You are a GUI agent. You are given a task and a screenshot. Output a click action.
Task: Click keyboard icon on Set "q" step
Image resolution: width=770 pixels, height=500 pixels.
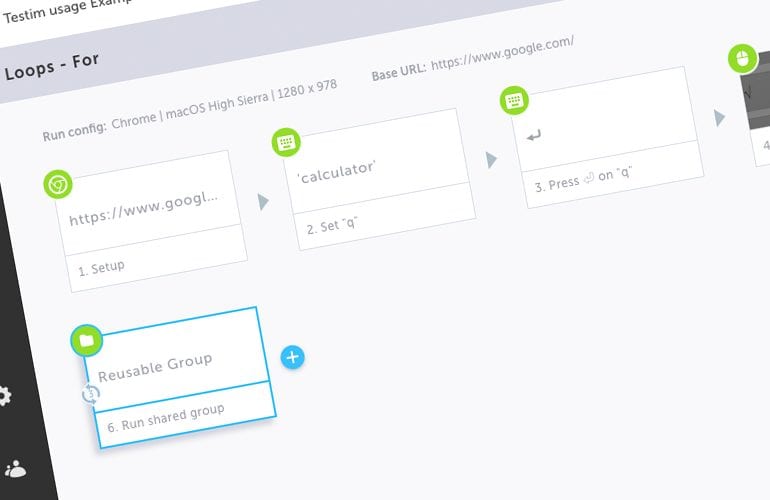click(286, 142)
